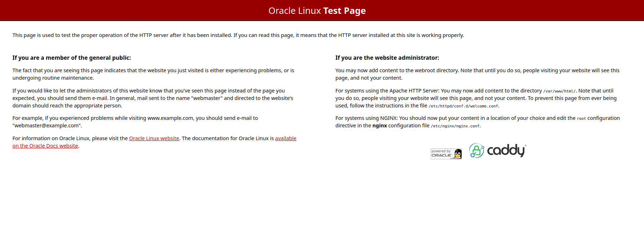Click the bold nginx word
Viewport: 644px width, 228px height.
click(380, 126)
